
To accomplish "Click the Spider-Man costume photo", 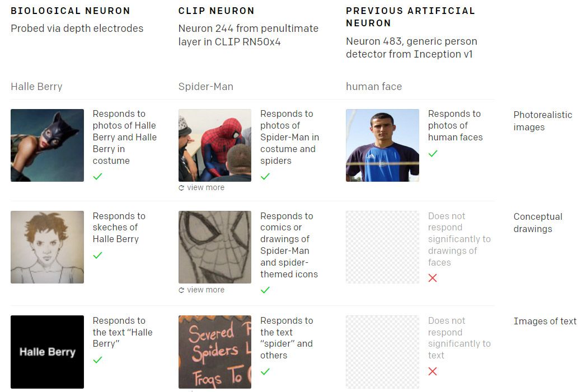I will click(215, 145).
